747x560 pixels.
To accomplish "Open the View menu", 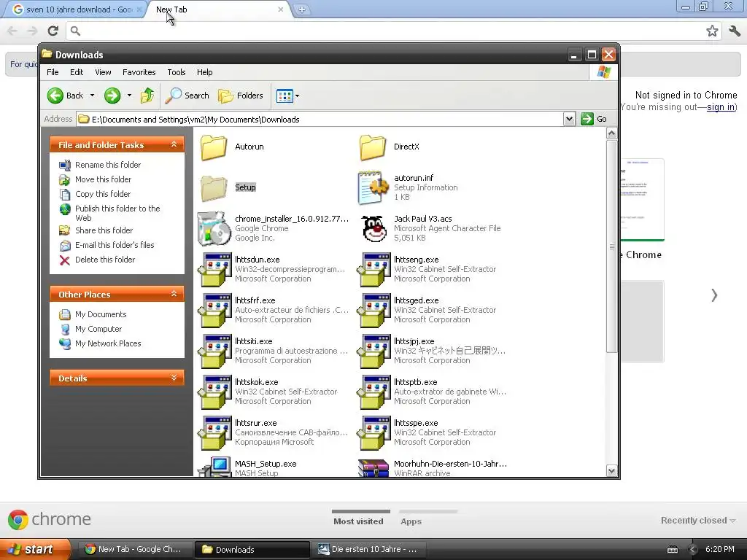I will 103,72.
